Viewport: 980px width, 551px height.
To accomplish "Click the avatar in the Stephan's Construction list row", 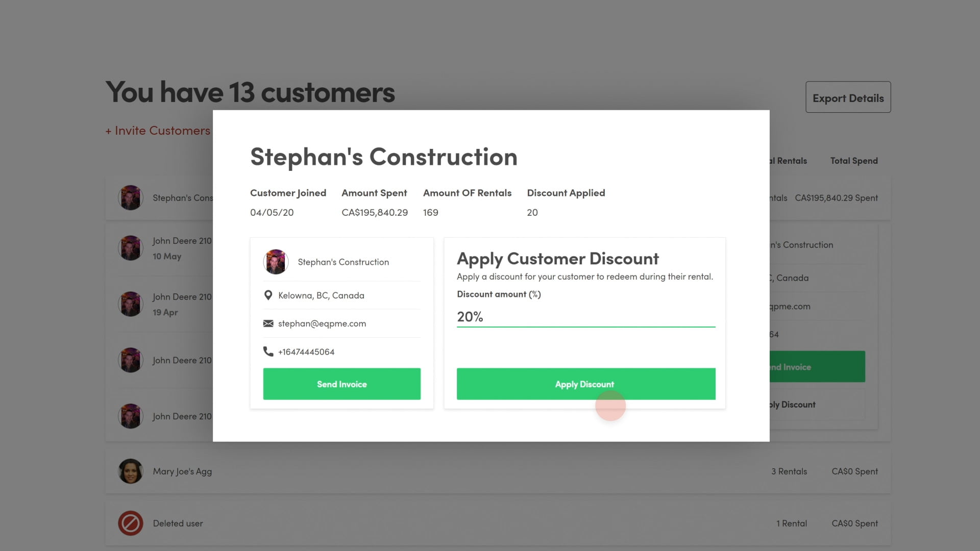I will (x=131, y=198).
